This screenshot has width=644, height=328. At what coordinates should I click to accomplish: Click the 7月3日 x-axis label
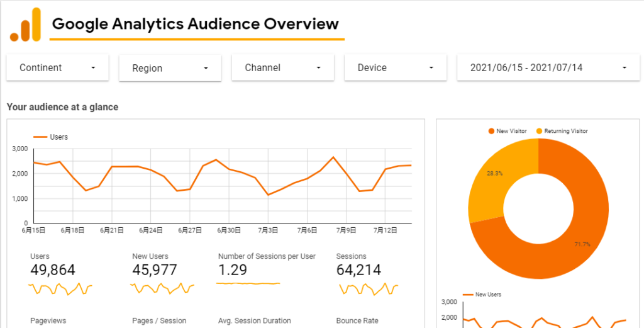click(268, 230)
